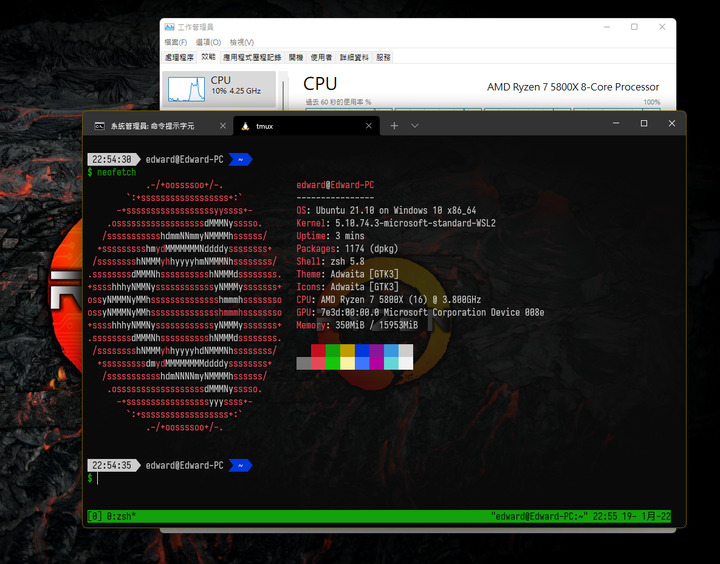720x564 pixels.
Task: Minimize the terminal window
Action: click(616, 123)
